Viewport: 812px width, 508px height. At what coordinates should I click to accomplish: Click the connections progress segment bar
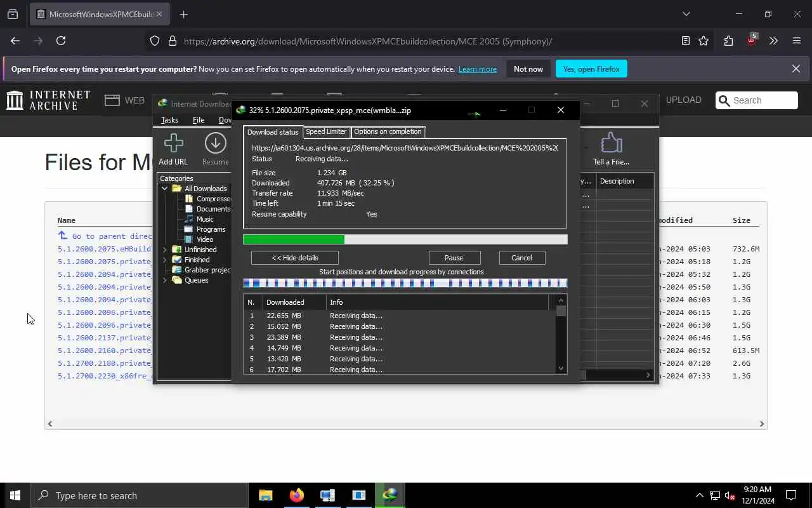pos(405,283)
